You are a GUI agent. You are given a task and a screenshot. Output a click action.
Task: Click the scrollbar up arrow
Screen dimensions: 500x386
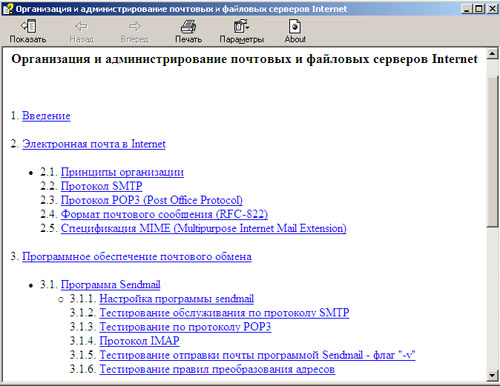pos(492,53)
